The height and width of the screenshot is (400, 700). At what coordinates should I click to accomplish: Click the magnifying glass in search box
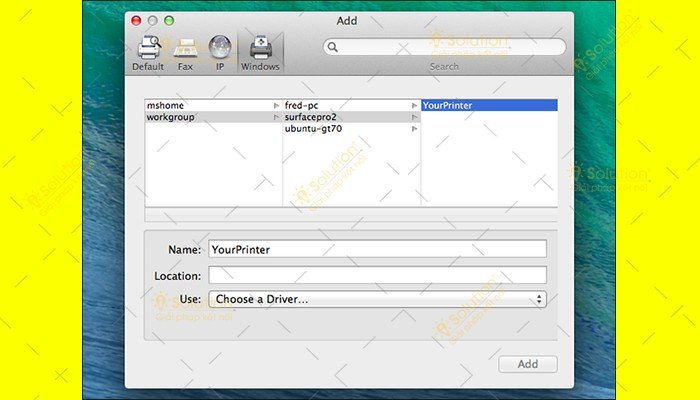pos(333,47)
